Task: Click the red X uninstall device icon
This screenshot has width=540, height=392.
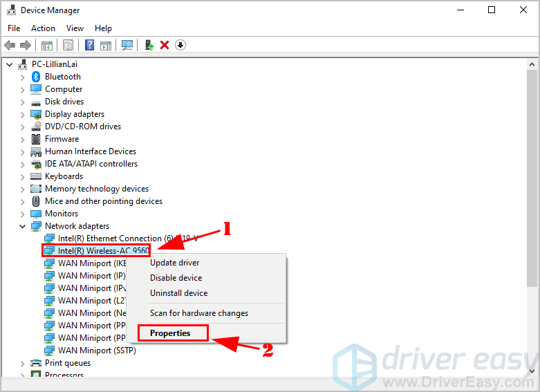Action: [165, 45]
